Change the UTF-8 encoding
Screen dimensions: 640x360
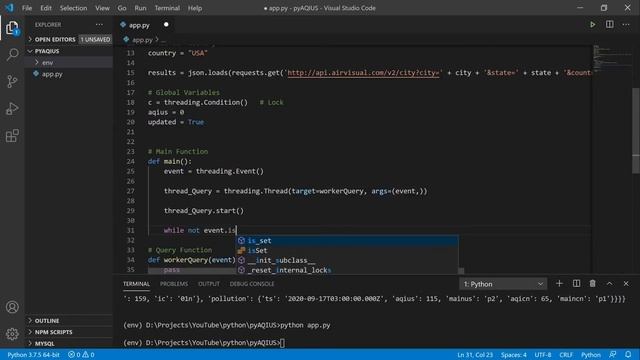[x=543, y=355]
